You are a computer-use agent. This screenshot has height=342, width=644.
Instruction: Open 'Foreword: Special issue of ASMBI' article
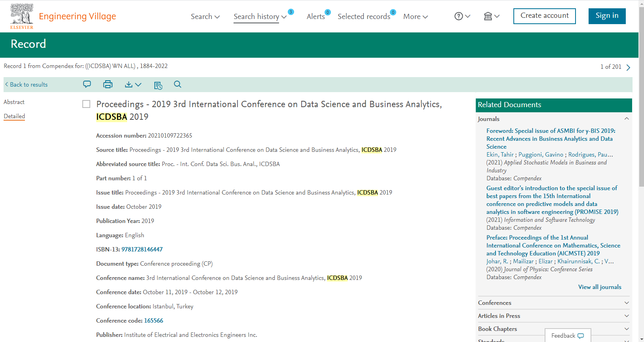(551, 139)
